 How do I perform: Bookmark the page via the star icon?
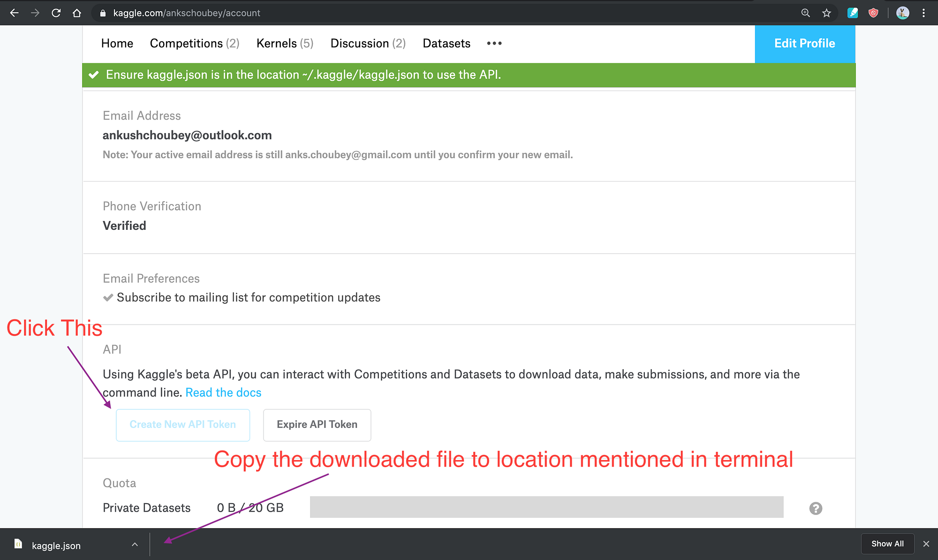[x=826, y=13]
